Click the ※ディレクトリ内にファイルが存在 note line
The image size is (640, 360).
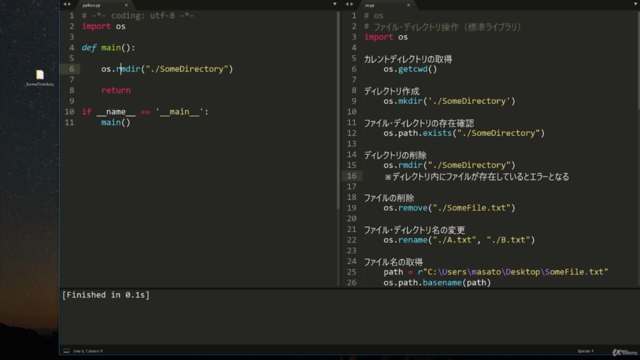coord(476,176)
